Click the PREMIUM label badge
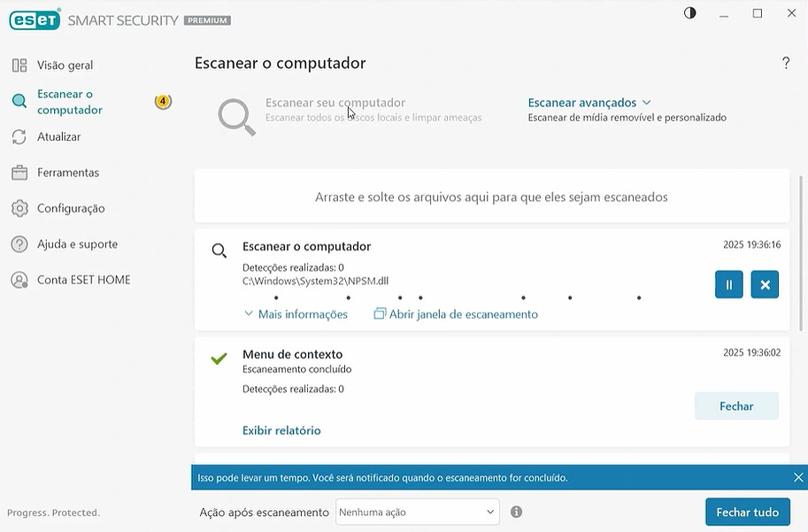Screen dimensions: 808x532 coord(207,20)
